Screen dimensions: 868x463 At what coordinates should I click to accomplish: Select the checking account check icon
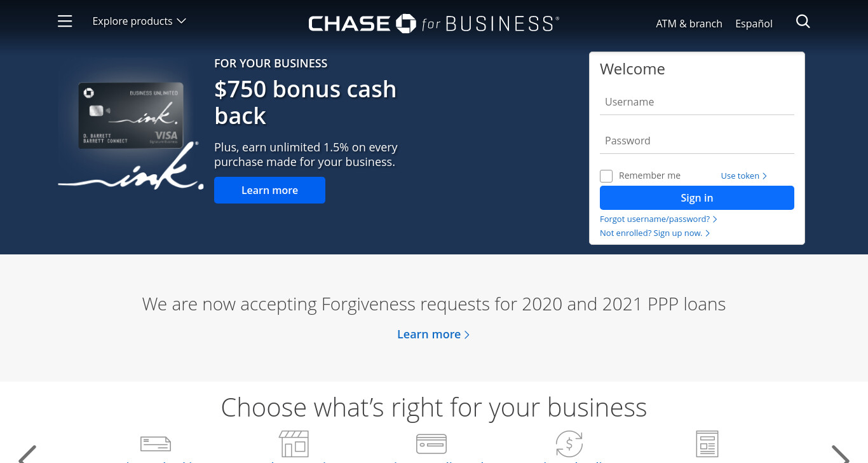(156, 443)
